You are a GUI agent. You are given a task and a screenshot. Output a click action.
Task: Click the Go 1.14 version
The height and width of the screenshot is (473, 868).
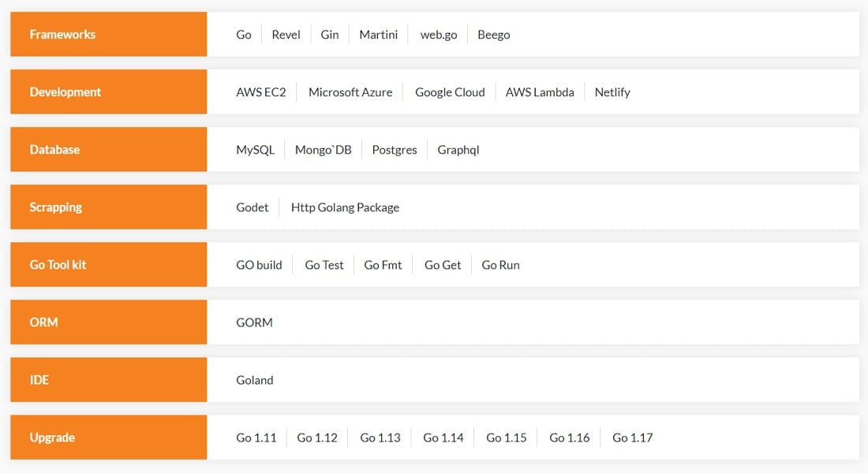443,438
